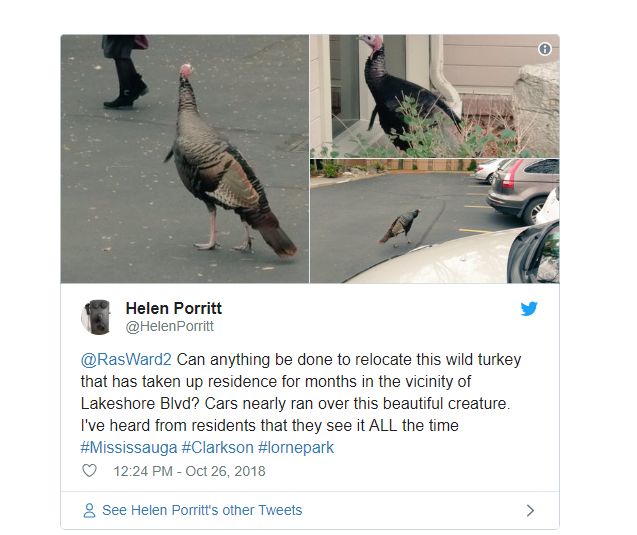Open the large turkey close-up photo
The width and height of the screenshot is (637, 535).
(x=185, y=159)
